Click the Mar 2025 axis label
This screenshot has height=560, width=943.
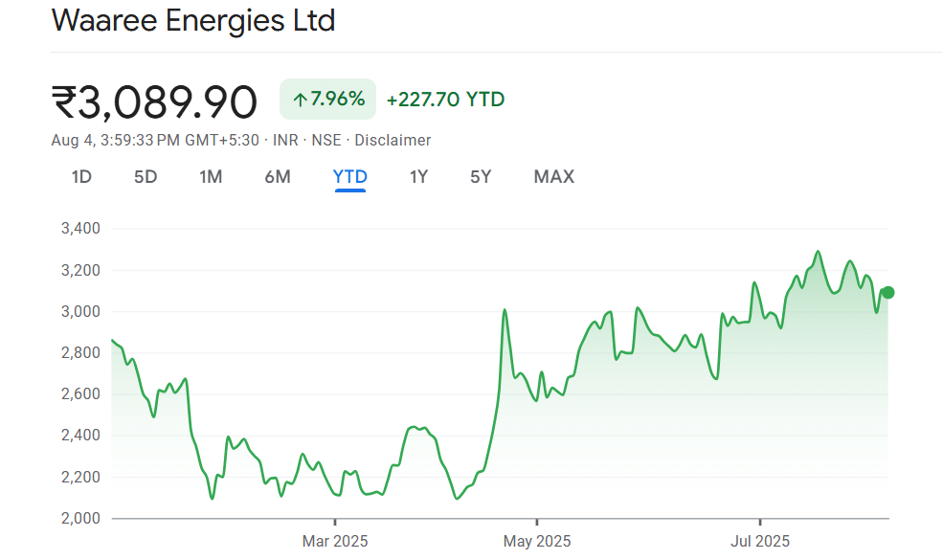[x=334, y=542]
